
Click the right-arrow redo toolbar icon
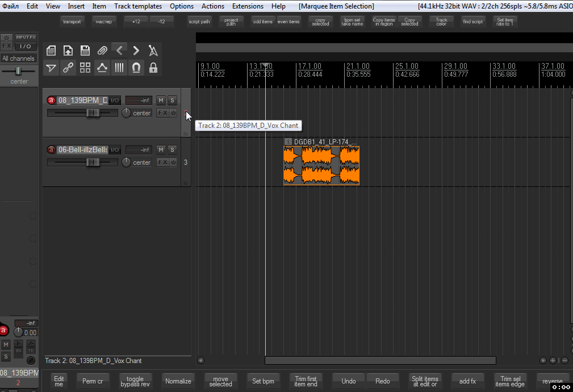pyautogui.click(x=136, y=51)
